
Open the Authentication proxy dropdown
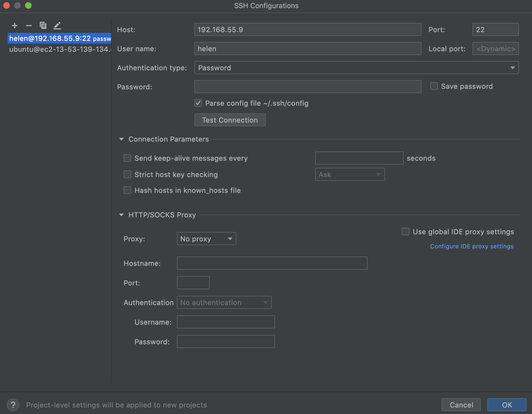coord(224,302)
